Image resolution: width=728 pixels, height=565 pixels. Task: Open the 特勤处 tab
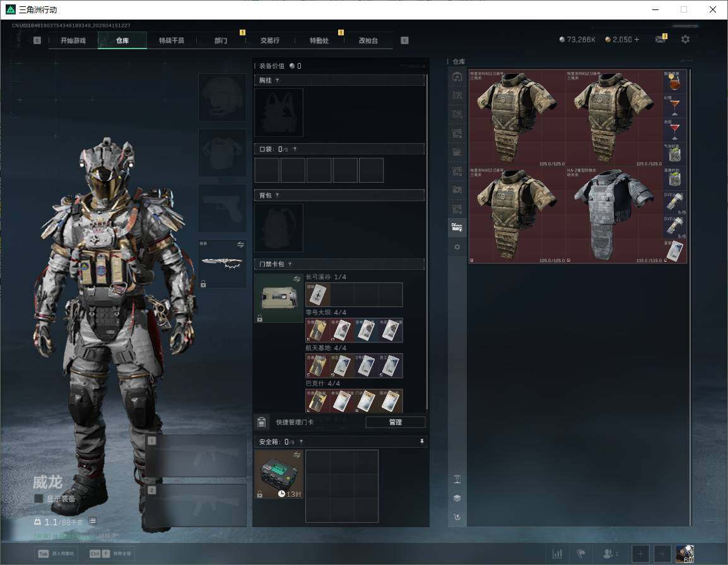[x=319, y=40]
